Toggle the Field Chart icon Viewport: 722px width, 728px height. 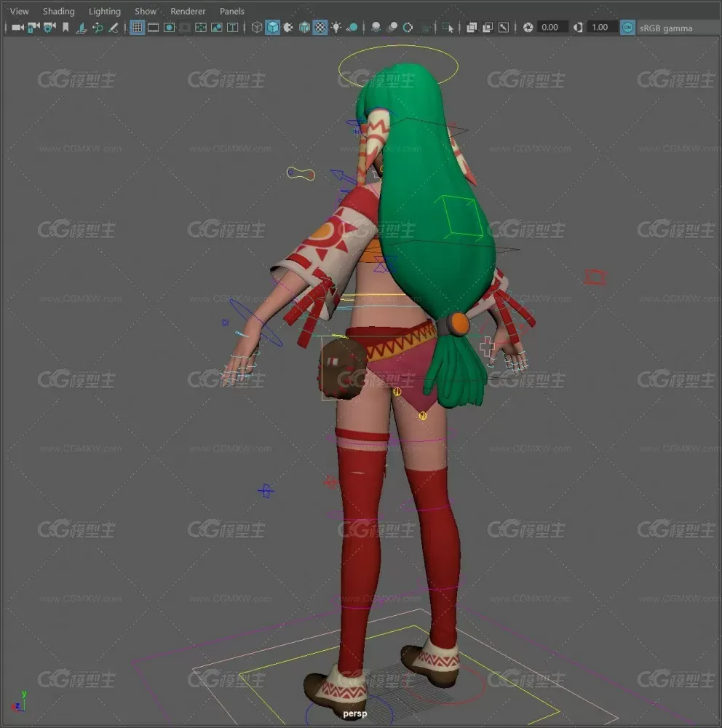[x=201, y=28]
